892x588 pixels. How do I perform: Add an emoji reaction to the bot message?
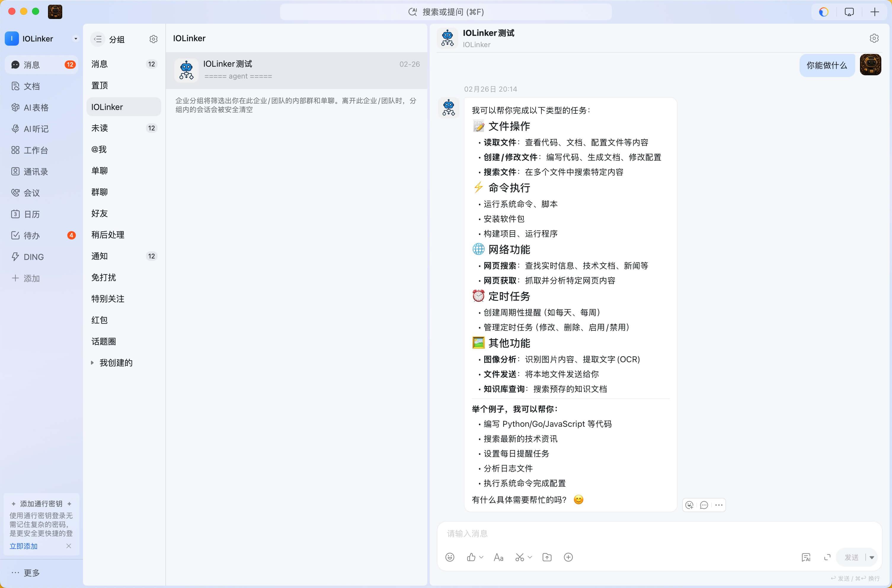(689, 505)
